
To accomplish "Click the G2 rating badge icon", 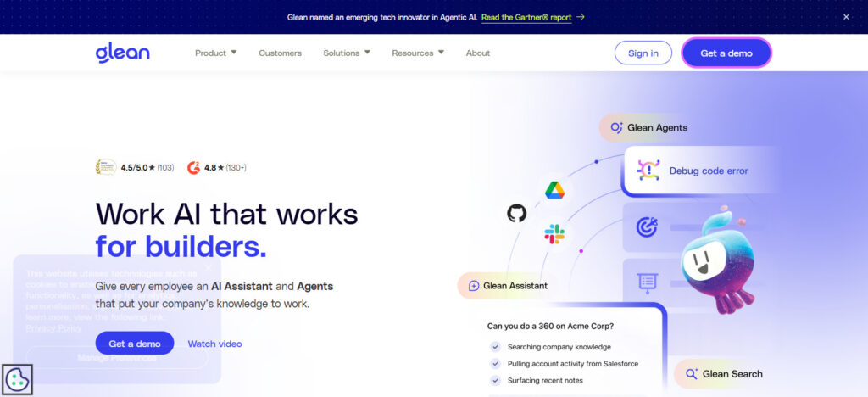I will click(x=193, y=167).
